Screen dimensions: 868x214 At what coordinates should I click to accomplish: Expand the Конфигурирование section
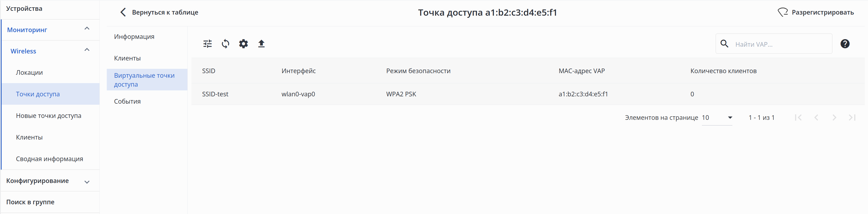pyautogui.click(x=87, y=182)
